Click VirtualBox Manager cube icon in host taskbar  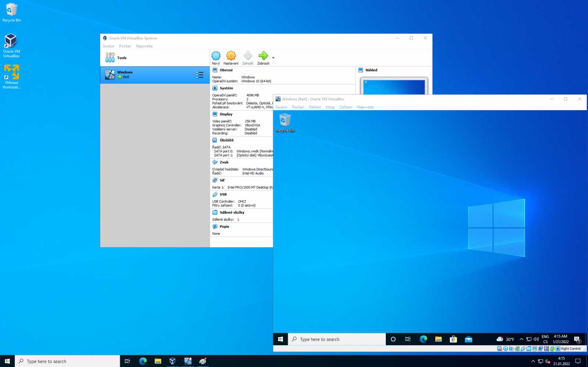[172, 361]
